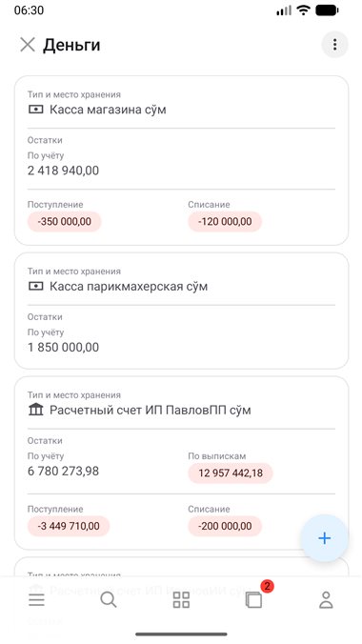Open the grid apps icon
Image resolution: width=362 pixels, height=644 pixels.
[x=181, y=600]
